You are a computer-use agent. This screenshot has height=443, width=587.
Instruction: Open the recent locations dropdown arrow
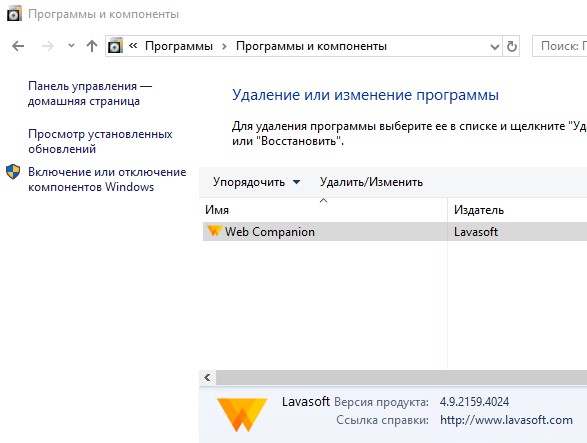click(71, 46)
